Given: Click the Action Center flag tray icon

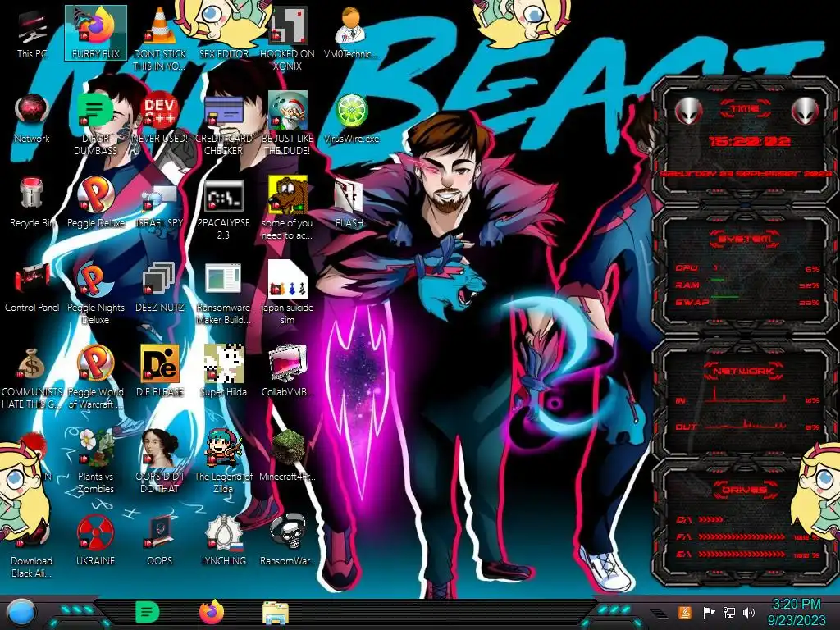Looking at the screenshot, I should tap(709, 612).
